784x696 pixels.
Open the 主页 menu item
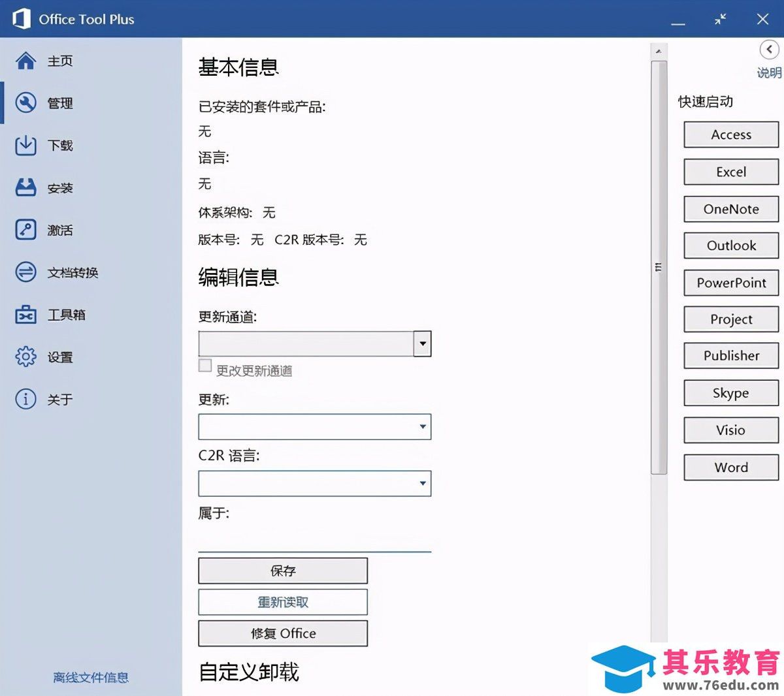pos(60,61)
